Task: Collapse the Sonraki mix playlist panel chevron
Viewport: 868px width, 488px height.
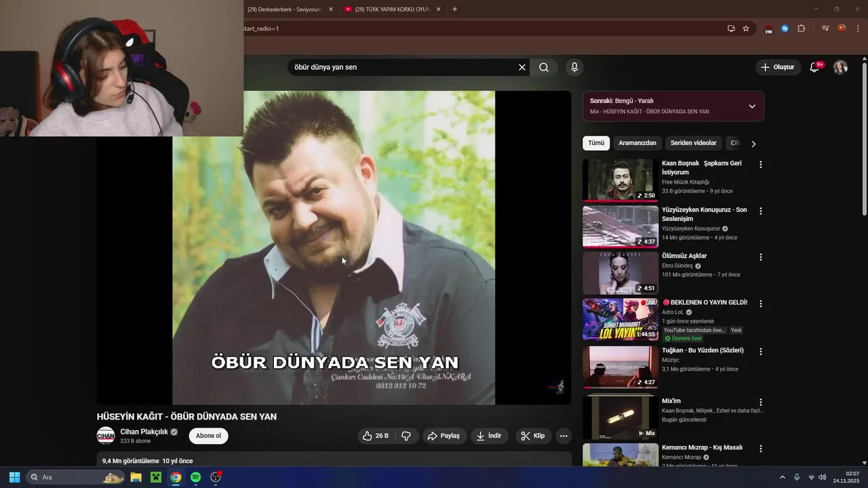Action: [752, 106]
